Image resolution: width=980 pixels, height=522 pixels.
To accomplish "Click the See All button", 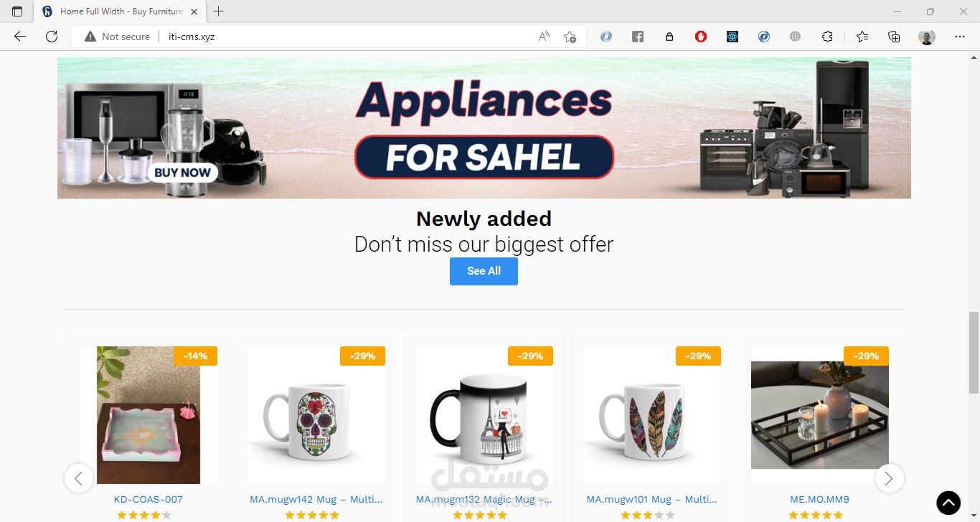I will coord(484,271).
